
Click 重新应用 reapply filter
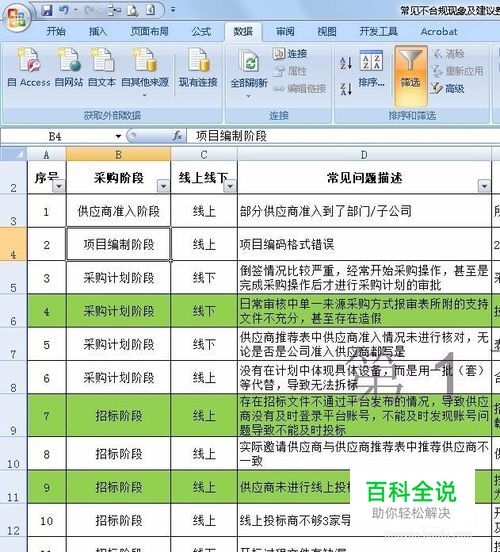coord(457,71)
